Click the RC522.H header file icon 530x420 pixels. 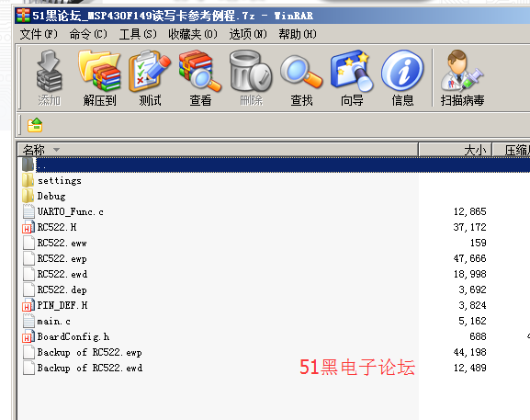(x=28, y=227)
